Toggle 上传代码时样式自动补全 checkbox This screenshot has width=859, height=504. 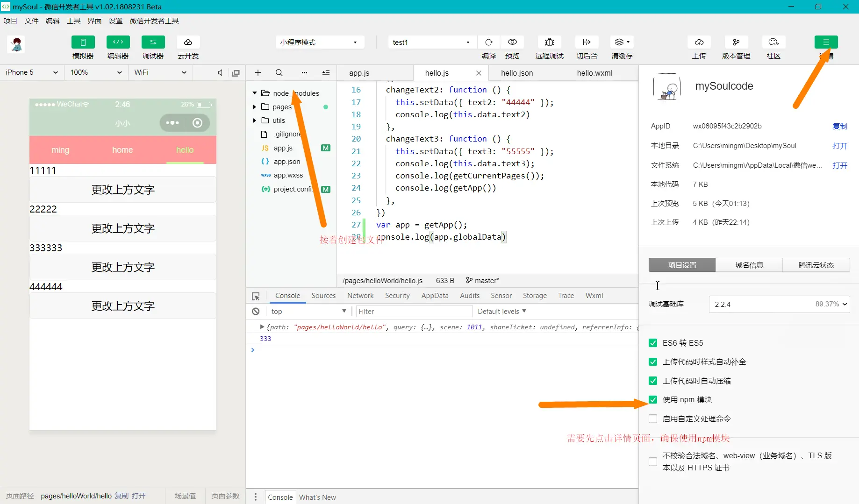653,362
